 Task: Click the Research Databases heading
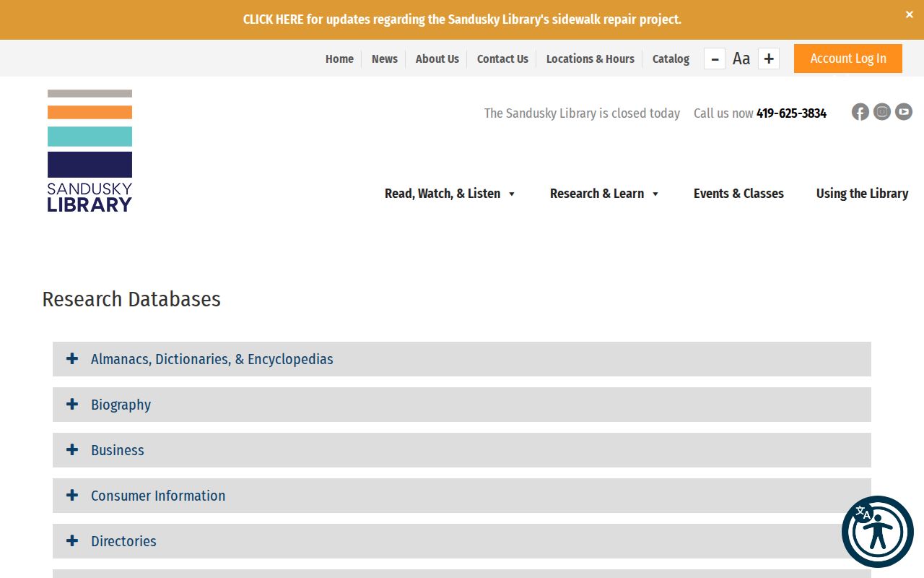(131, 299)
